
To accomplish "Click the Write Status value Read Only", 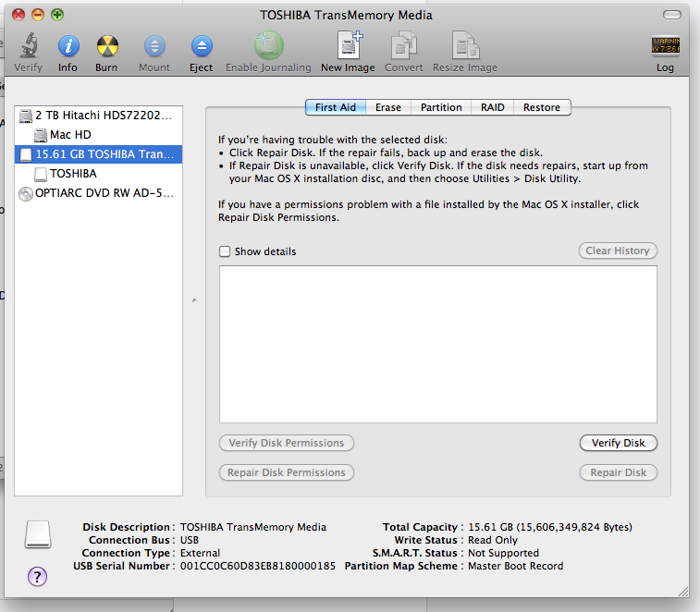I will pos(493,540).
